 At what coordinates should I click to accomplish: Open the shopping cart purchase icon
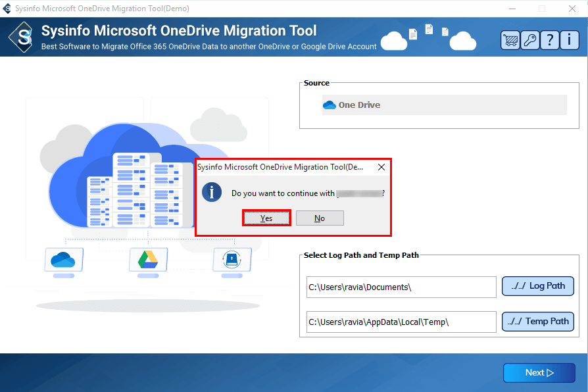(510, 40)
